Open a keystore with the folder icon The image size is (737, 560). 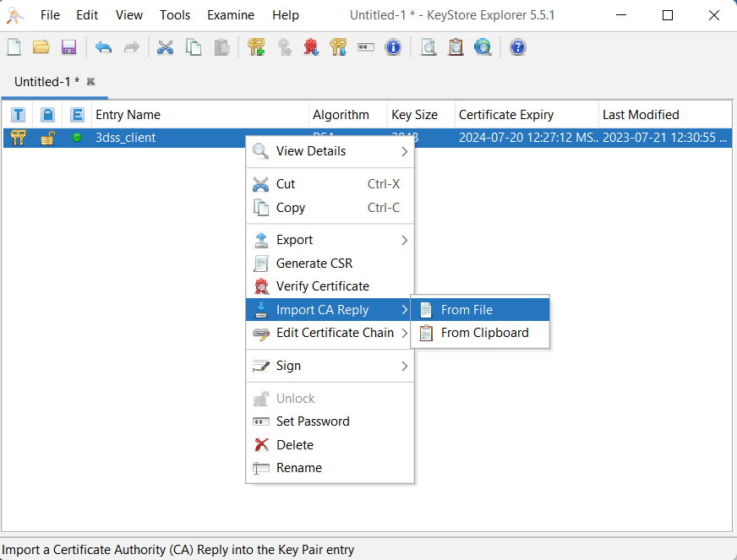[x=41, y=47]
